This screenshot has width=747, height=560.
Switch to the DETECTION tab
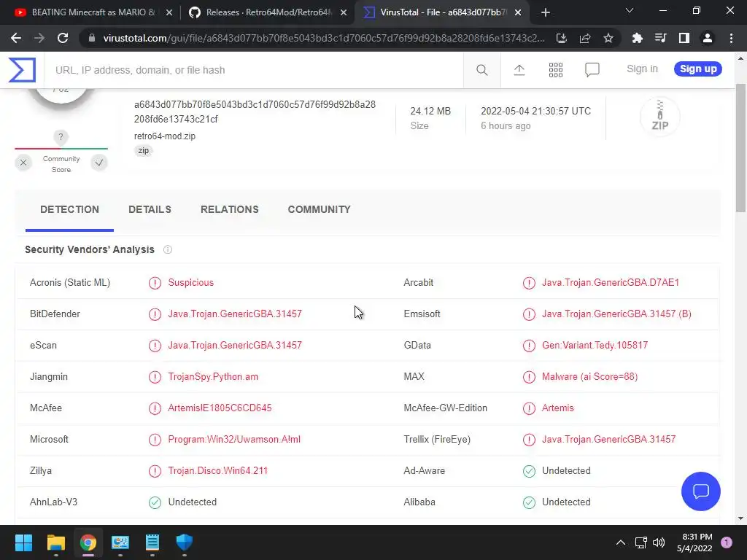tap(69, 209)
